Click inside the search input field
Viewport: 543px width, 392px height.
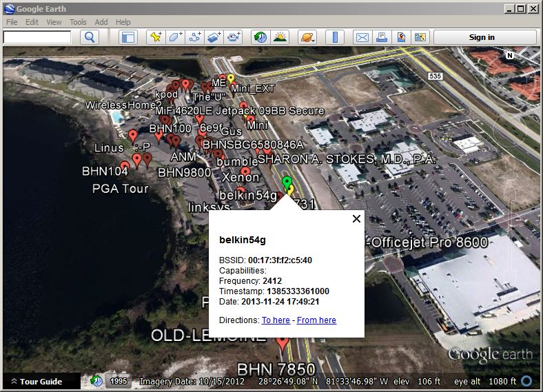pos(37,37)
